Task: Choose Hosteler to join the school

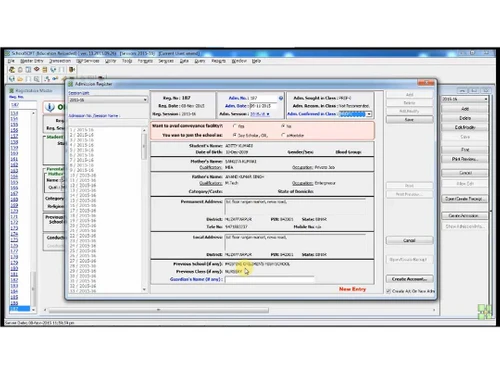Action: point(283,135)
